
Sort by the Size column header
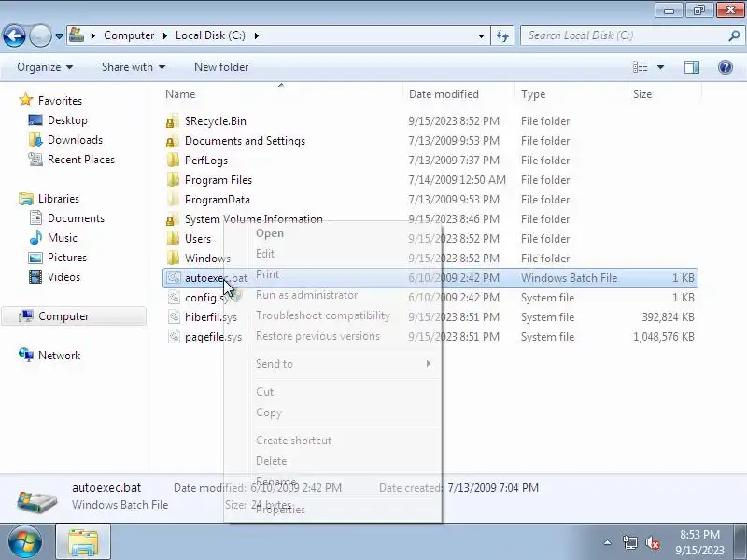click(x=642, y=94)
